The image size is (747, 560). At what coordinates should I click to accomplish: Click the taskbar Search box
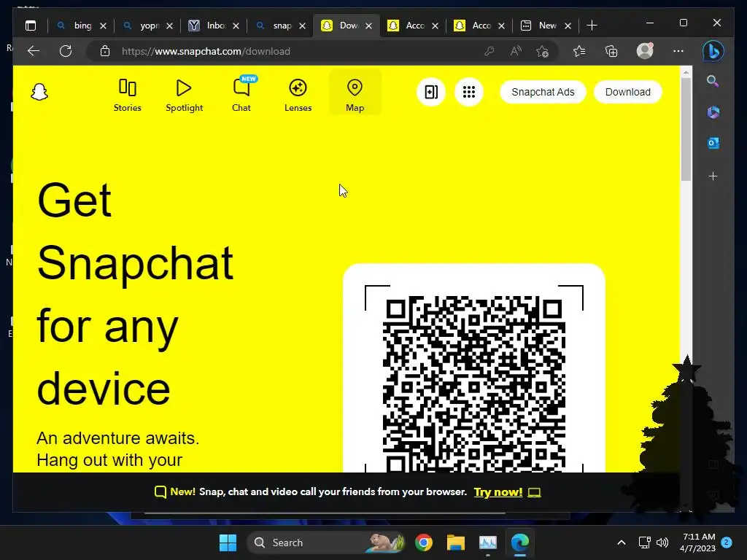[328, 542]
